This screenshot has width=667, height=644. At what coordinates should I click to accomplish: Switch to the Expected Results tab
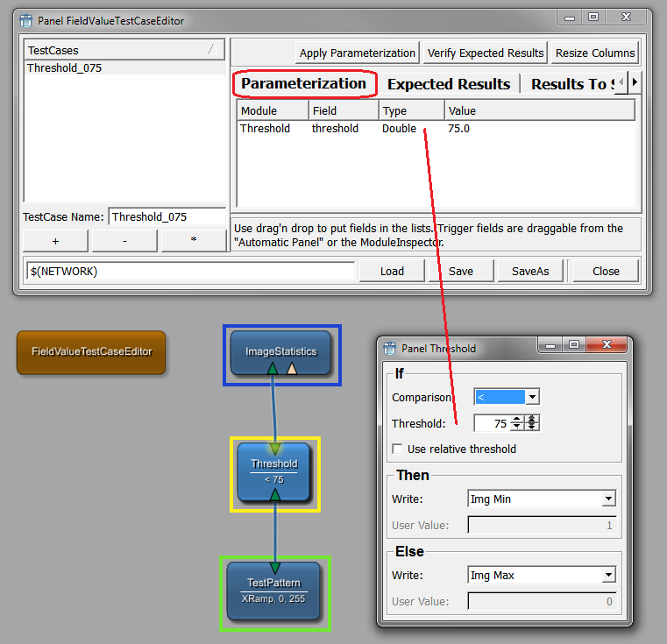tap(448, 84)
